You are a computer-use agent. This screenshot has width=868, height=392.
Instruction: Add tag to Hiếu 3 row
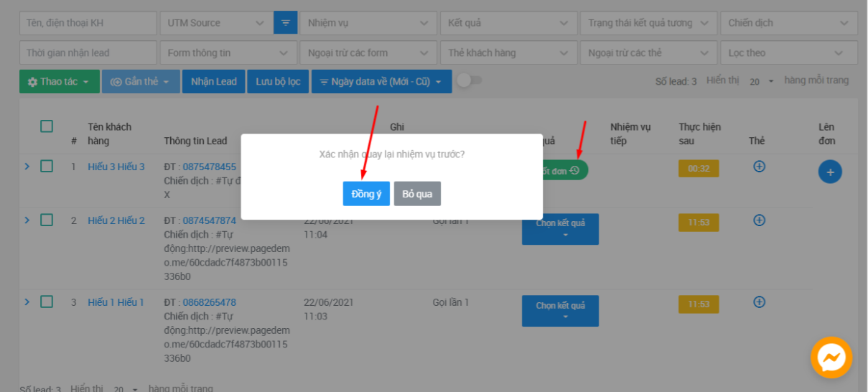759,167
